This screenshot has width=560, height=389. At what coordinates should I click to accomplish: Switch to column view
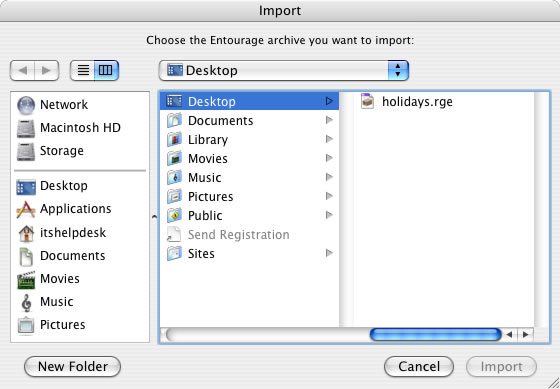pos(106,70)
